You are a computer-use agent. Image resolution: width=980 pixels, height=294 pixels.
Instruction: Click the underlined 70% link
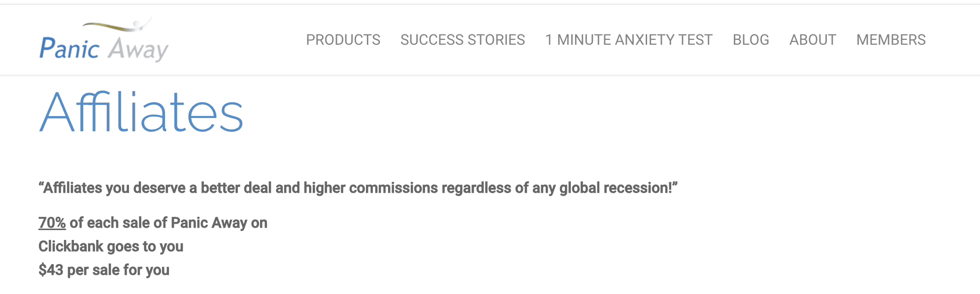click(x=52, y=223)
